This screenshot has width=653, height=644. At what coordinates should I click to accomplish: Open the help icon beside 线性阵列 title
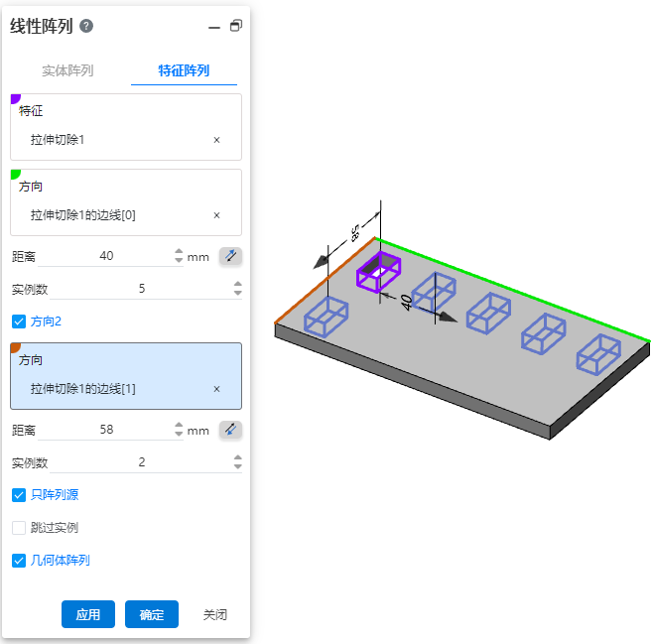pos(86,26)
